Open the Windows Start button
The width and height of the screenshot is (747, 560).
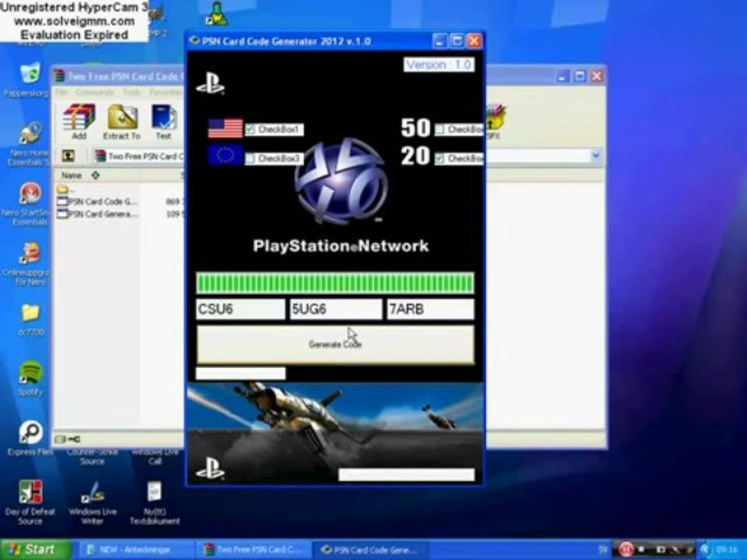click(34, 550)
